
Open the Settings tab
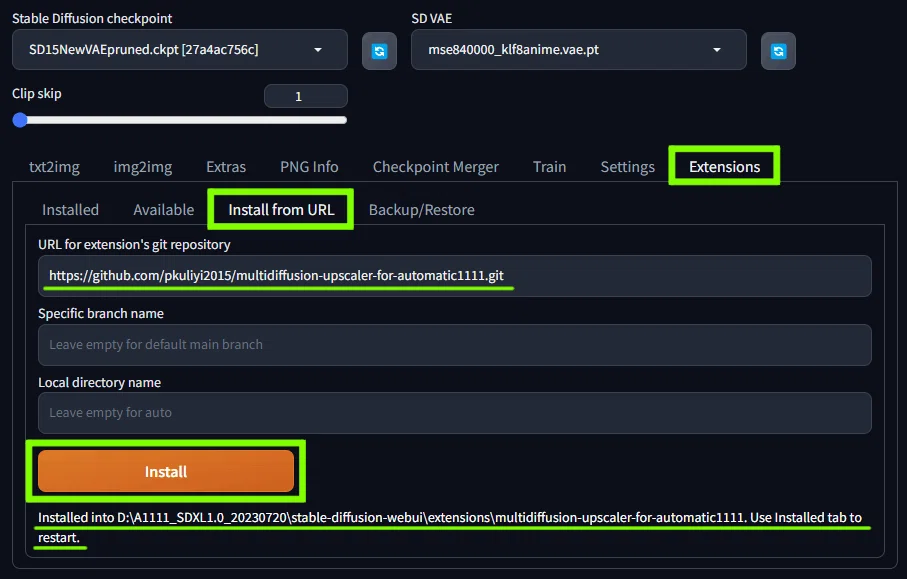pyautogui.click(x=628, y=167)
